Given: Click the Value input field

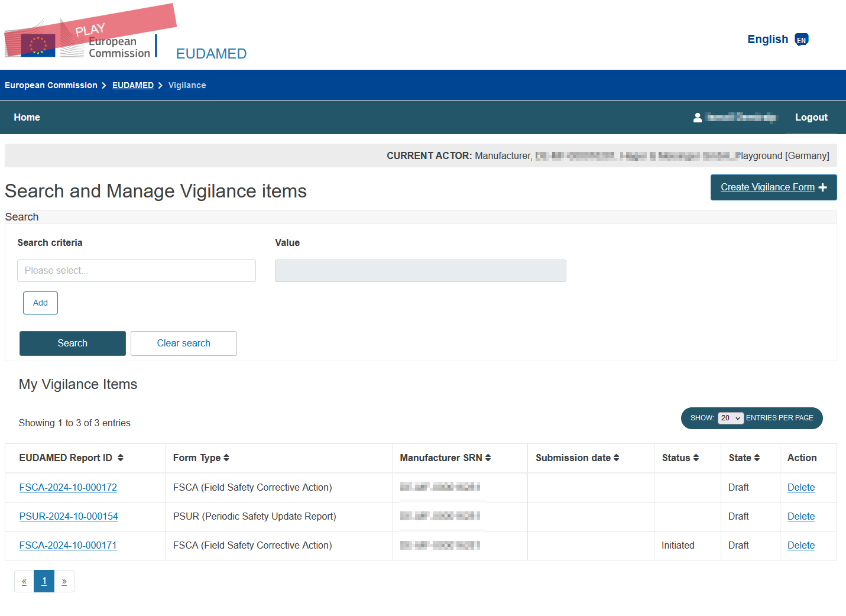Looking at the screenshot, I should pyautogui.click(x=420, y=271).
